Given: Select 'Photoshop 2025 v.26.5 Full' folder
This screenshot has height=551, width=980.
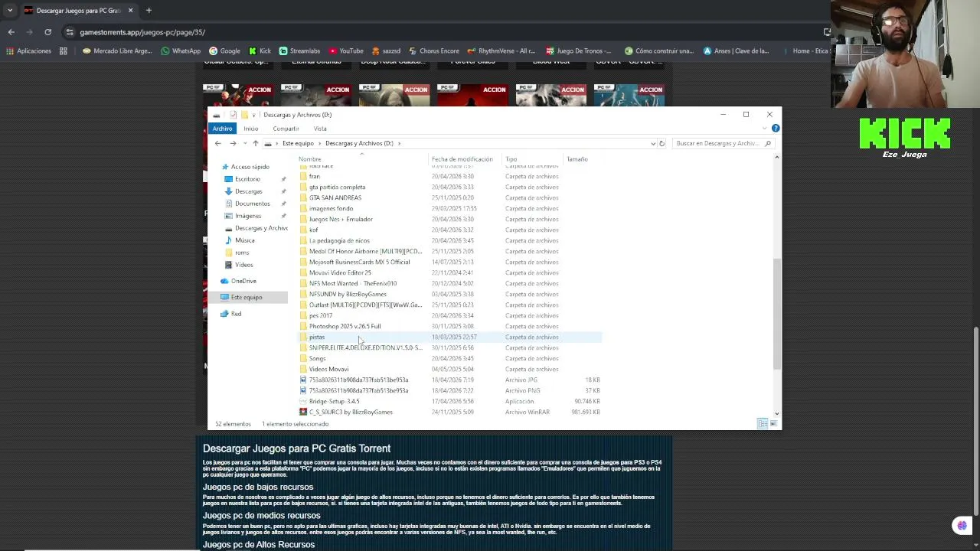Looking at the screenshot, I should (x=345, y=326).
